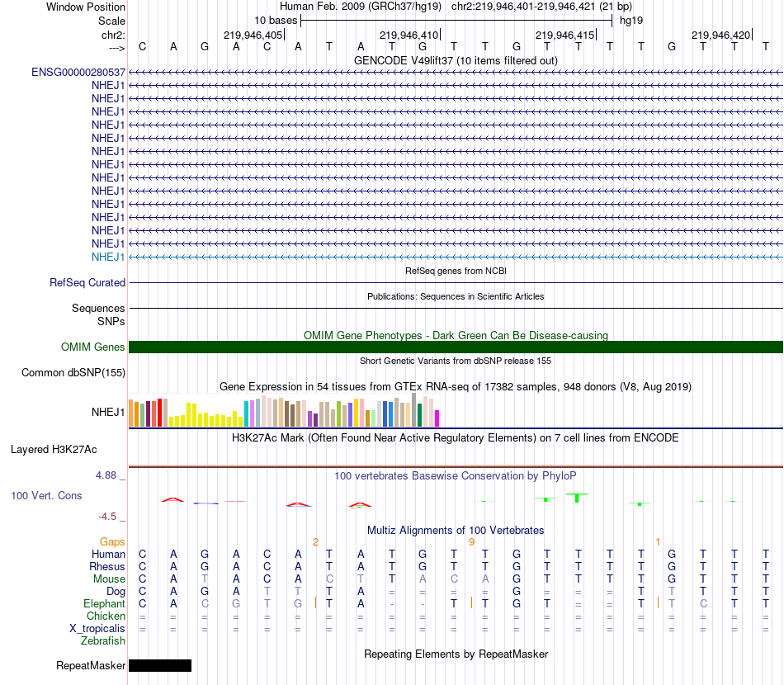Click the orange gap count '1'

(658, 542)
